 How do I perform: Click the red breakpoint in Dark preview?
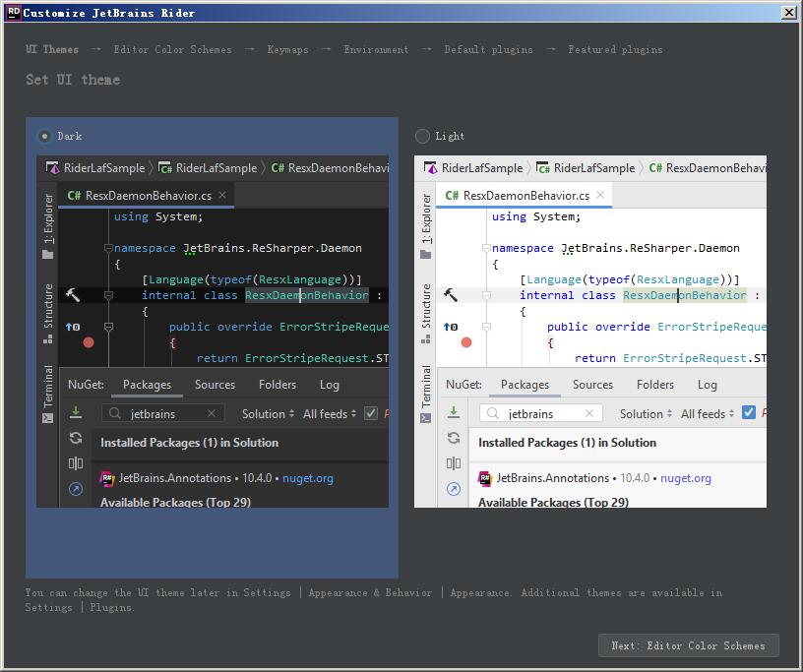coord(89,342)
